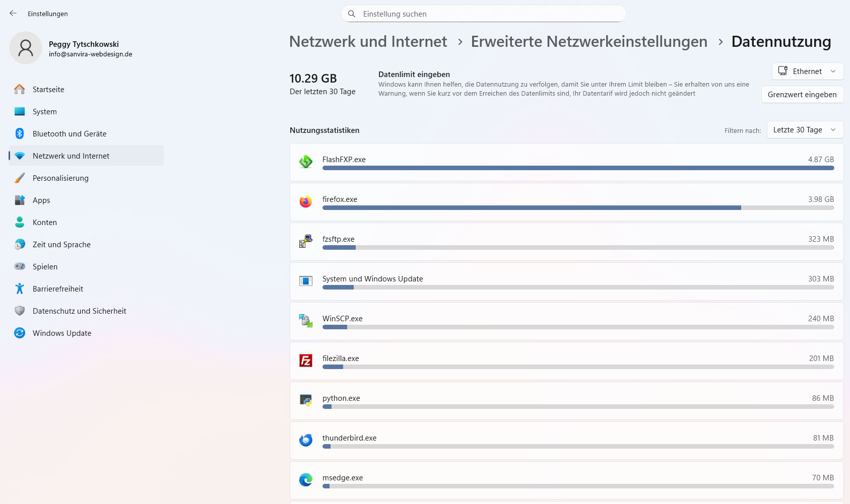The height and width of the screenshot is (504, 850).
Task: Navigate to Erweiterte Netzwerkeinstellungen breadcrumb
Action: tap(589, 42)
